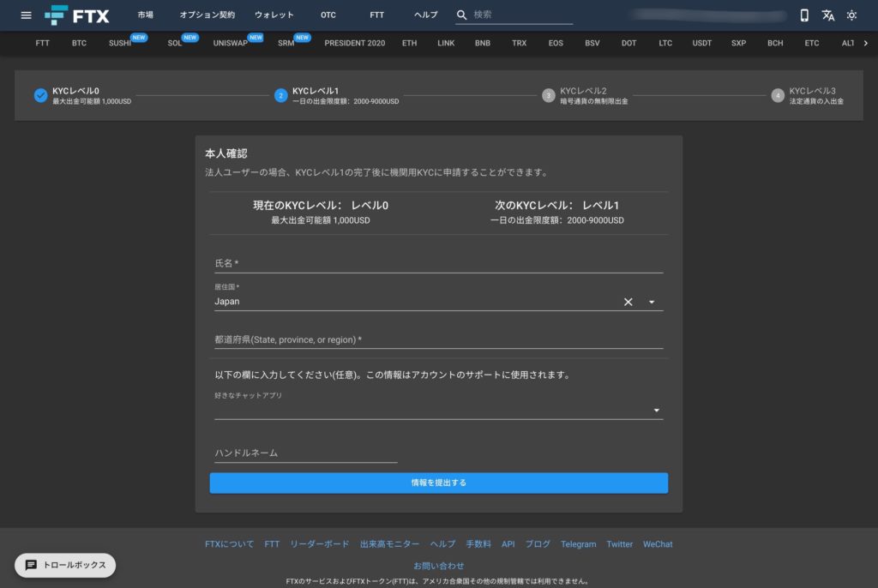
Task: Open the FTT item in top navigation
Action: 377,15
